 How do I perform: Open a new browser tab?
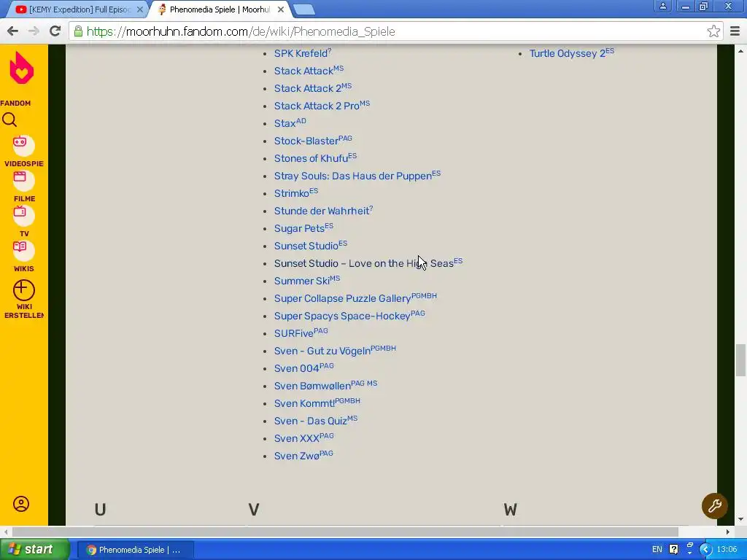[x=303, y=9]
